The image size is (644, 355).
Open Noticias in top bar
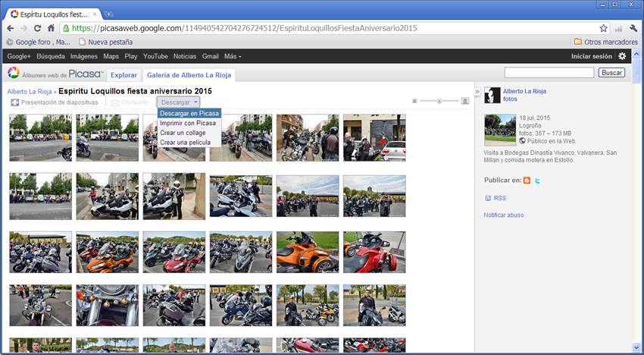click(185, 56)
